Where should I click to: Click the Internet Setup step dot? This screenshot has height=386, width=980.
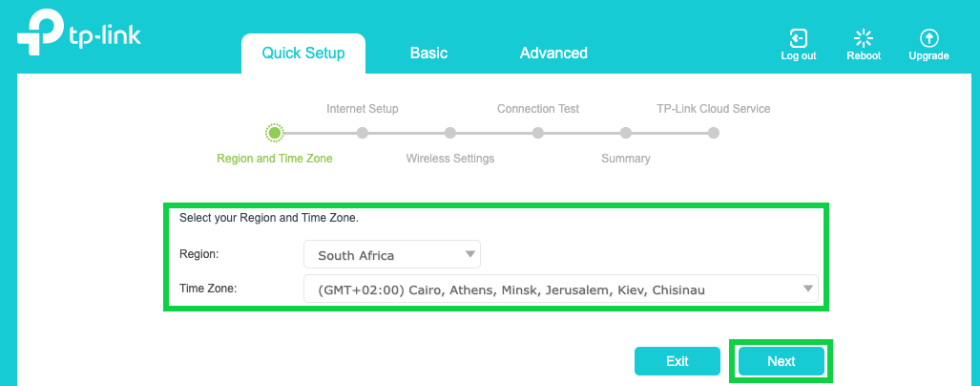pos(363,133)
